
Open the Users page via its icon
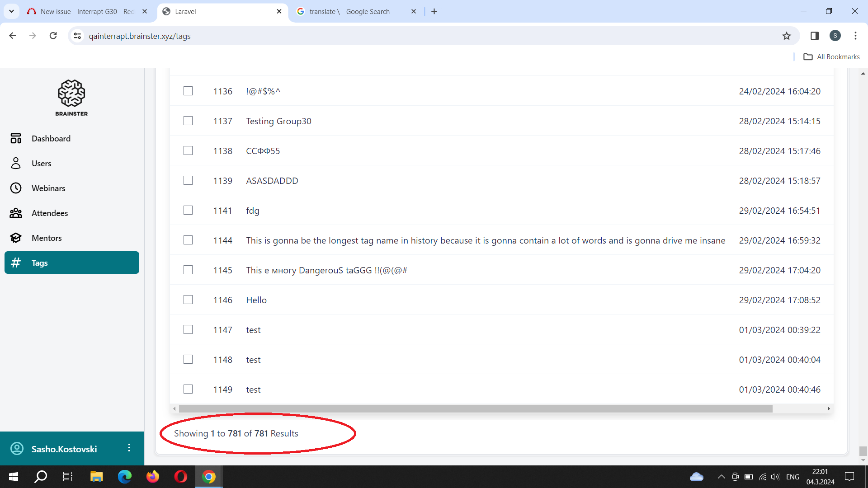pyautogui.click(x=16, y=164)
